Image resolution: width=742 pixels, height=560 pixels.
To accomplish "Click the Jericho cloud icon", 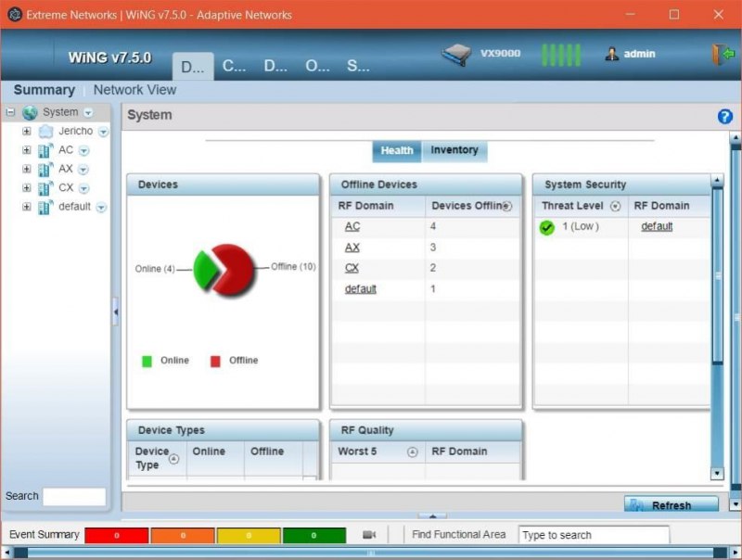I will tap(45, 131).
